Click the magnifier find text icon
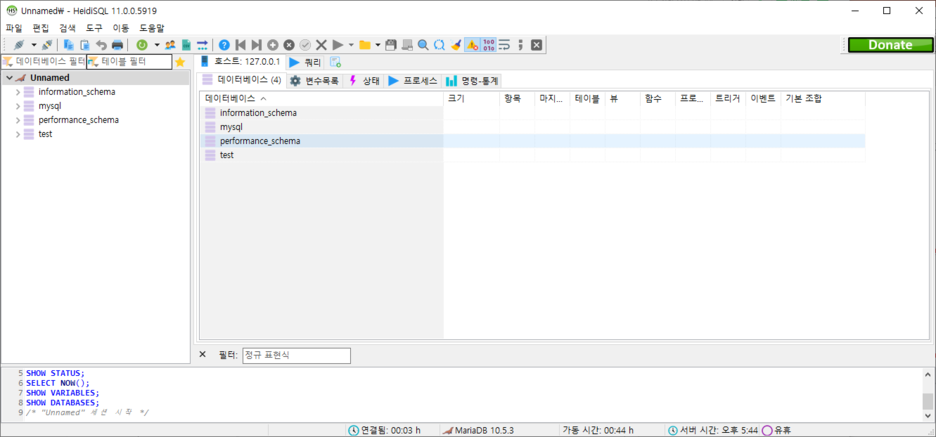Screen dimensions: 936x437 click(423, 45)
